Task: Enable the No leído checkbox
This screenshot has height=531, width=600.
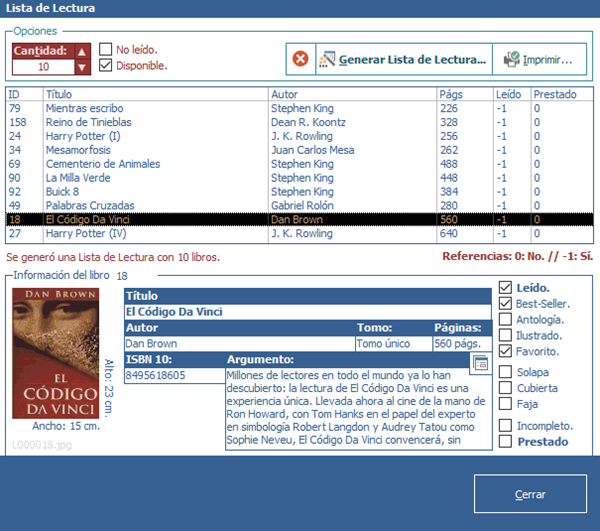Action: coord(106,49)
